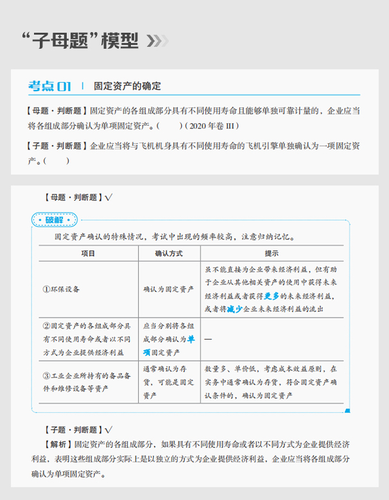Click the empty answer bracket ending the 子题 question
The width and height of the screenshot is (389, 500).
click(56, 161)
